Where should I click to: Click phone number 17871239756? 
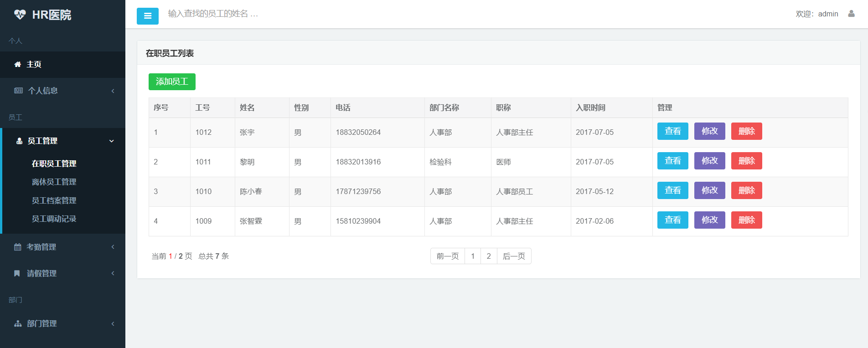point(358,191)
